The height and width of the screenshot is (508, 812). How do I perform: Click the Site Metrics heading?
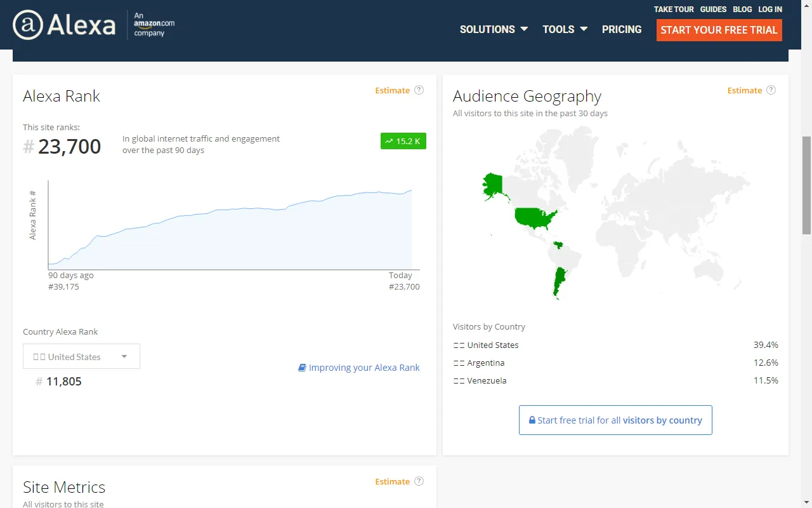point(64,487)
